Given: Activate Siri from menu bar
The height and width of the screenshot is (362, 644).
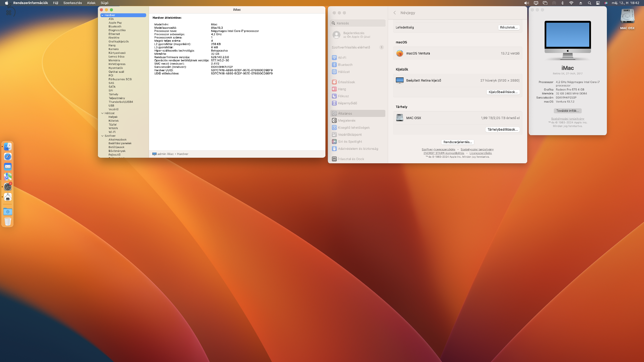Looking at the screenshot, I should coord(606,3).
